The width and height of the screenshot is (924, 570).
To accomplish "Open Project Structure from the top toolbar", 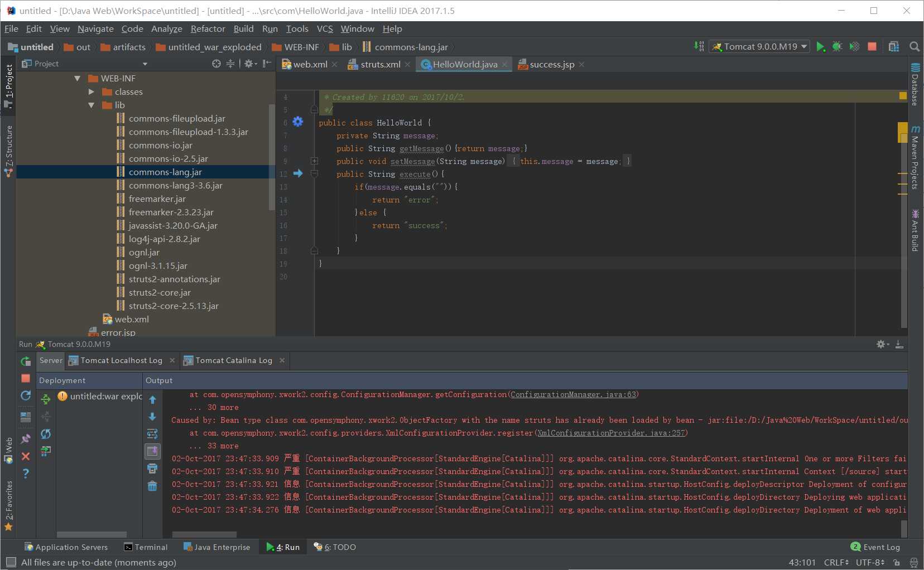I will pos(894,47).
